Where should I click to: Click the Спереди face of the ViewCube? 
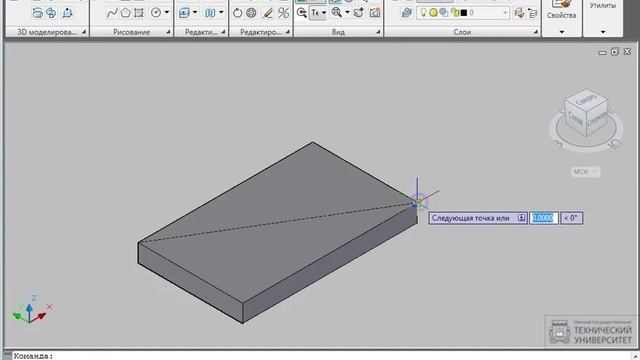point(598,119)
